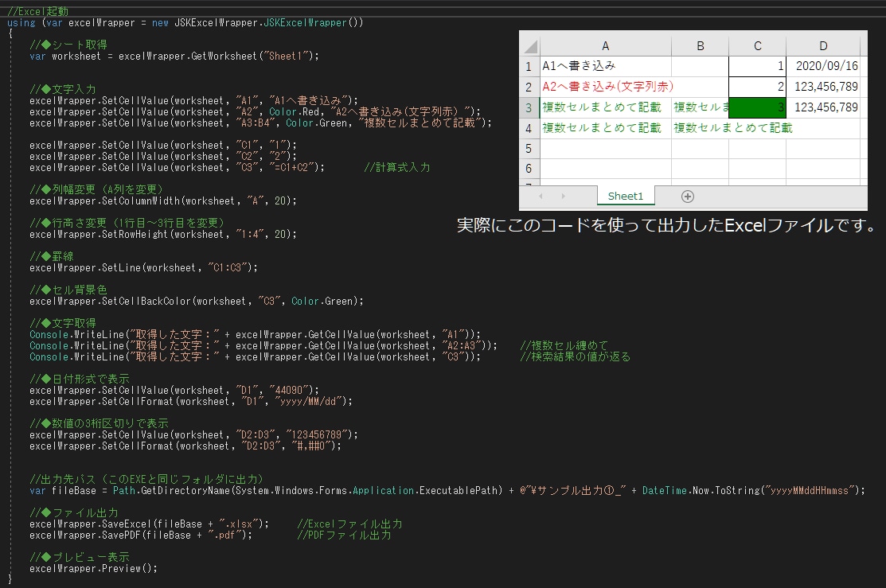This screenshot has width=886, height=588.
Task: Click 'Color.Red' in the SetCellValue line
Action: [294, 112]
